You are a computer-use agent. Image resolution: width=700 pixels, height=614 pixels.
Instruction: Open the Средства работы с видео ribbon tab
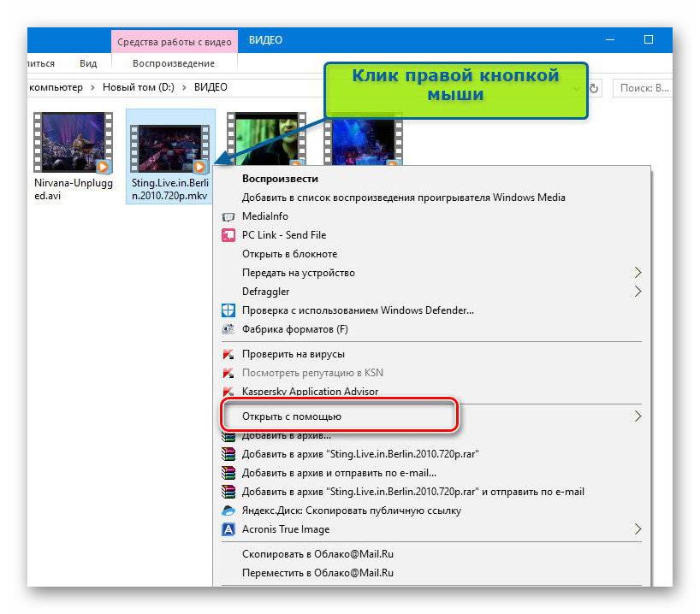(174, 42)
